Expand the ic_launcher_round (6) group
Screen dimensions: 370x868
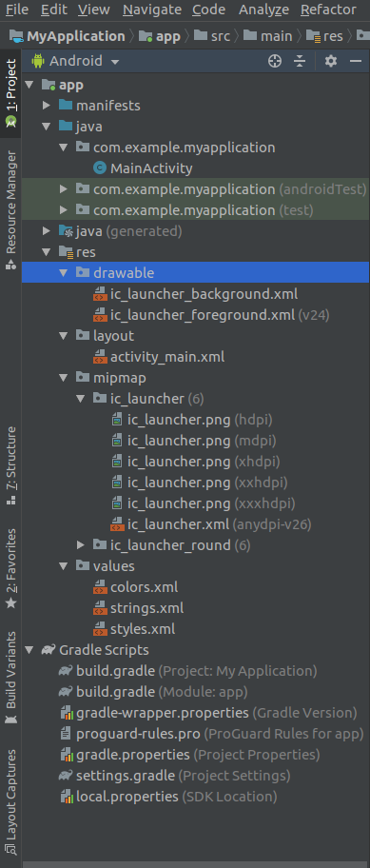pyautogui.click(x=81, y=545)
